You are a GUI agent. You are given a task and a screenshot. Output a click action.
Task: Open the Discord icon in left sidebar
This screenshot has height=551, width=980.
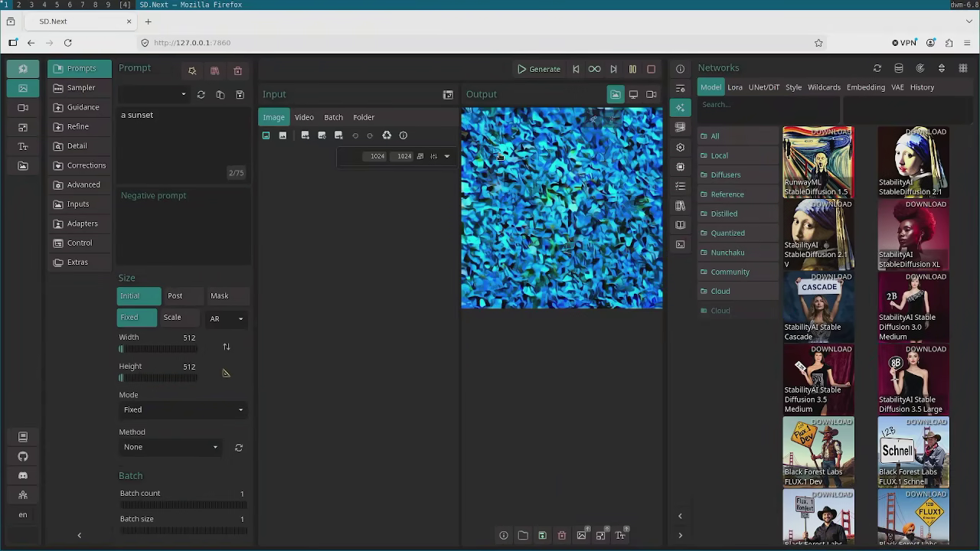[23, 475]
